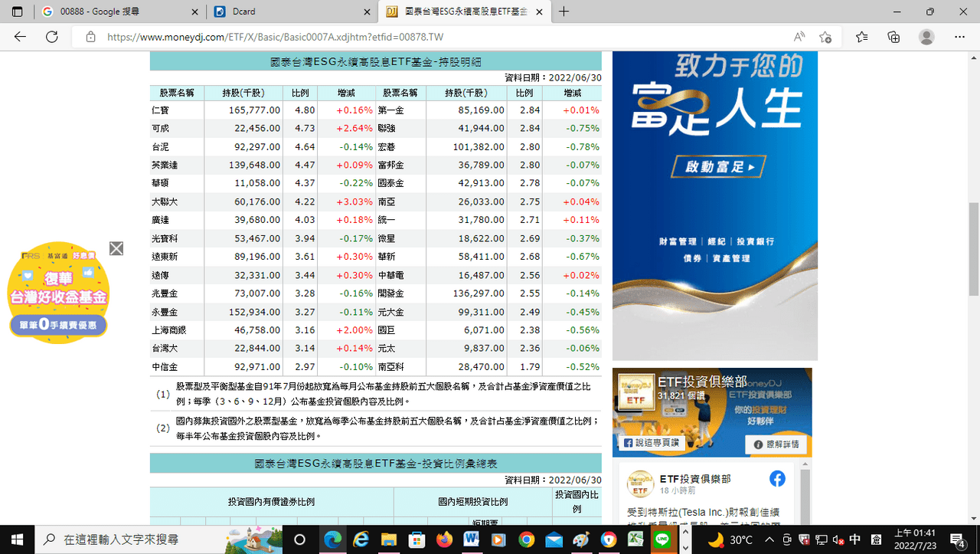Open network status tray icon
980x554 pixels.
821,539
